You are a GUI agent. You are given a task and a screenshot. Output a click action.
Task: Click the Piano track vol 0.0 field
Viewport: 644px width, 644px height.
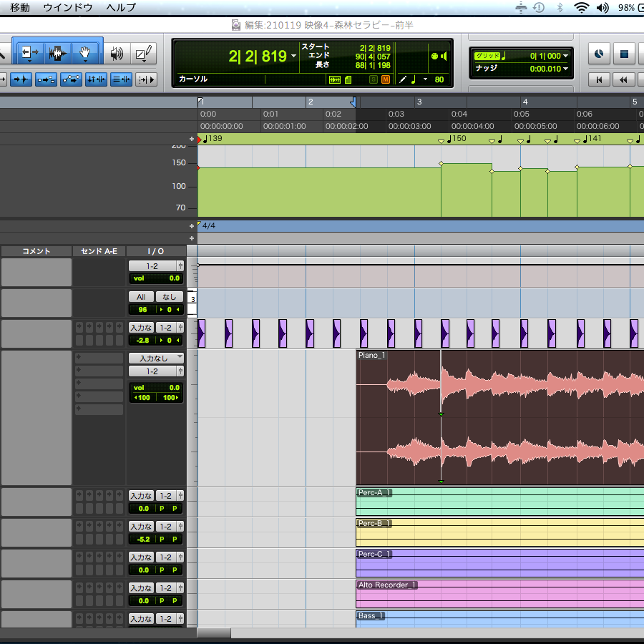click(156, 387)
